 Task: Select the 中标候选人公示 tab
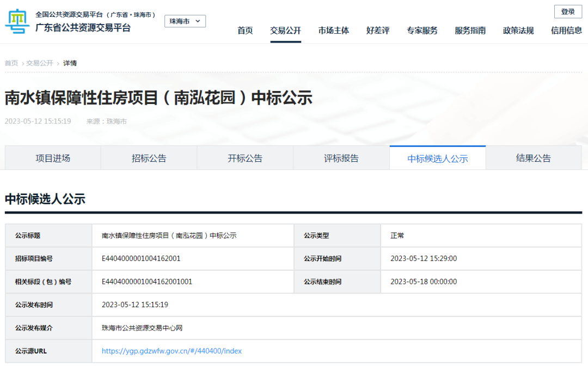coord(438,158)
